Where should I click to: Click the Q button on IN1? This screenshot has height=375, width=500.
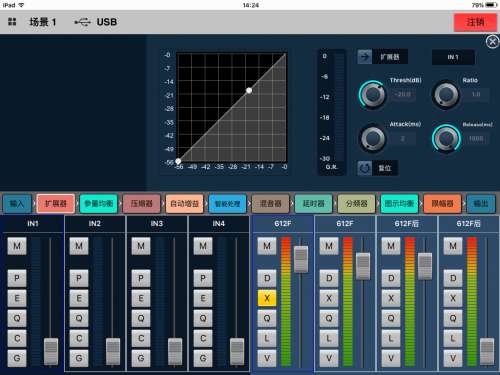17,318
